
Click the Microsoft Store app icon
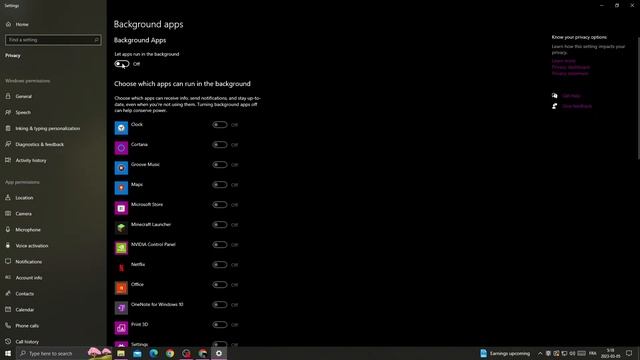pos(121,208)
